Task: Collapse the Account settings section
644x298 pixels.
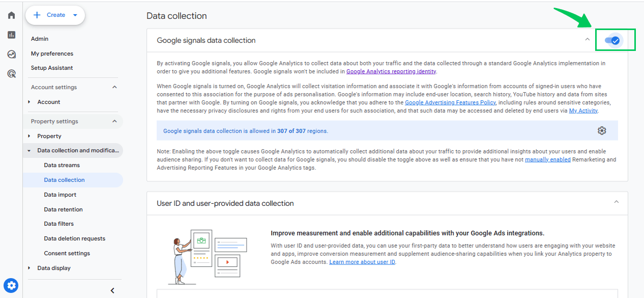Action: (x=114, y=87)
